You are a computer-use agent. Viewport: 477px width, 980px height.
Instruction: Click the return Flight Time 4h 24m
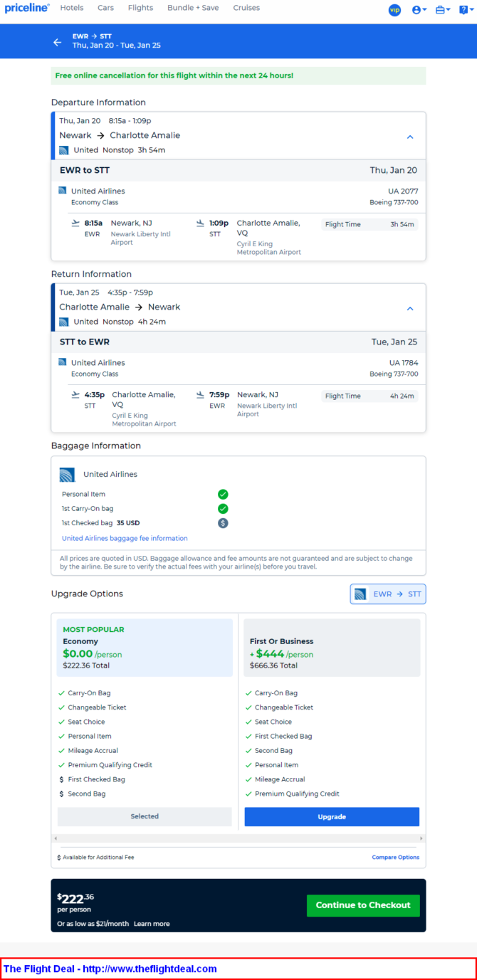pyautogui.click(x=369, y=396)
